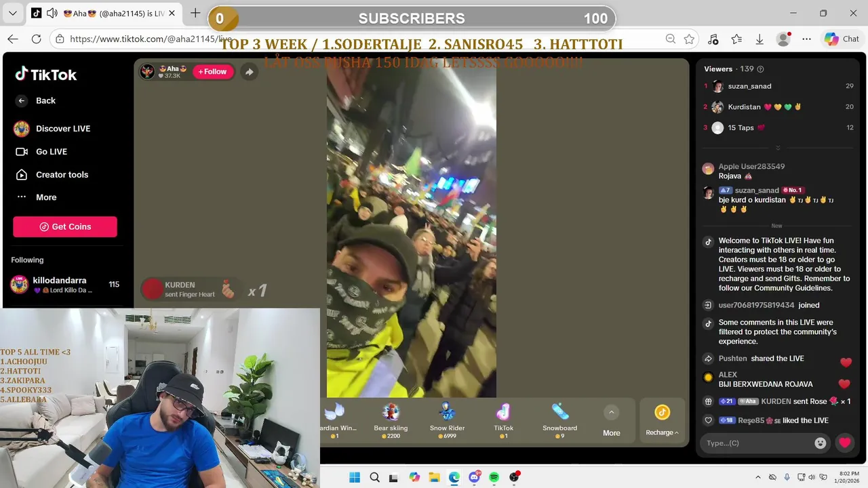The height and width of the screenshot is (488, 868).
Task: Open Task View on taskbar
Action: (394, 477)
